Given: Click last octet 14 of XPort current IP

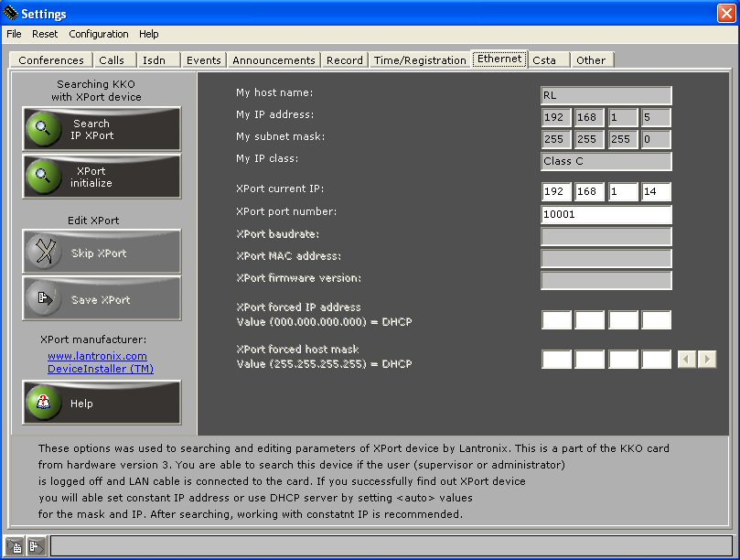Looking at the screenshot, I should (x=656, y=191).
